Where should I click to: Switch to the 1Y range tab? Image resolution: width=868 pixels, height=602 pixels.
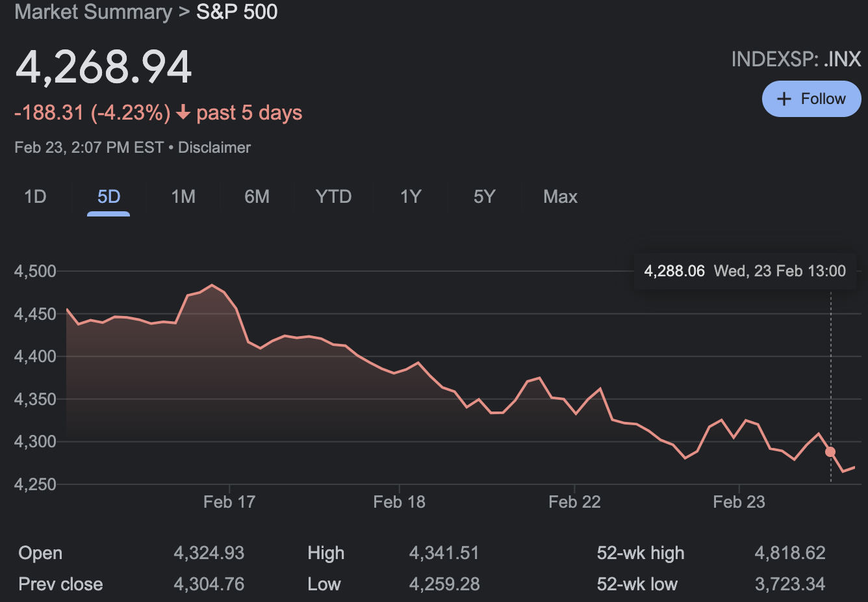coord(411,196)
